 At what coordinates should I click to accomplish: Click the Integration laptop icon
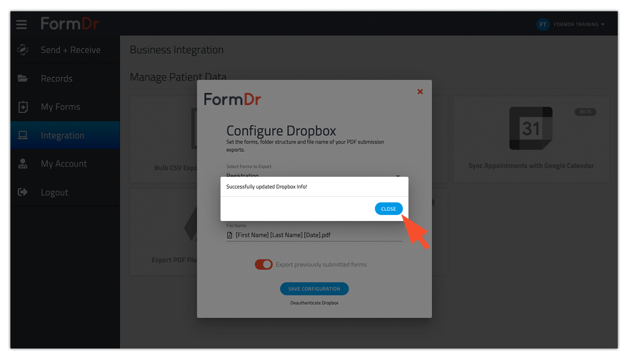tap(23, 135)
